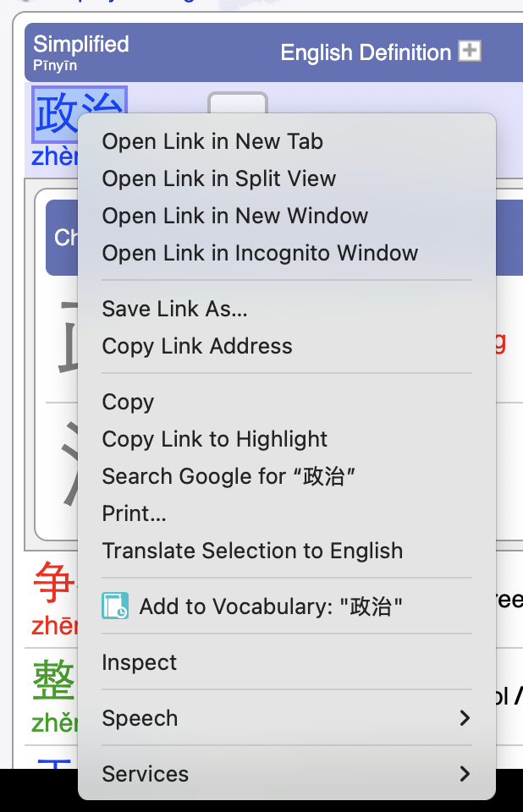523x812 pixels.
Task: Click the Add to Vocabulary icon
Action: (x=116, y=606)
